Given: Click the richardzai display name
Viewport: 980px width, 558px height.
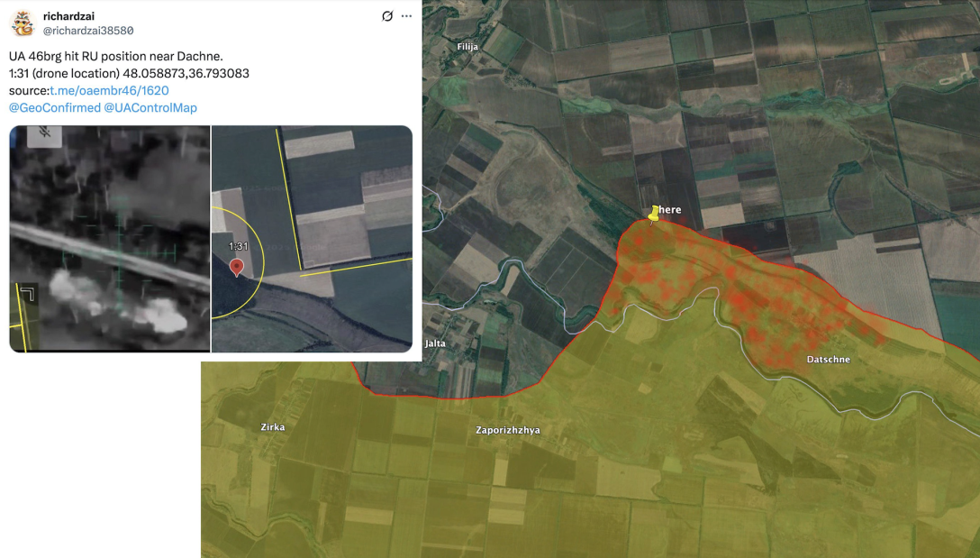Looking at the screenshot, I should [x=68, y=16].
